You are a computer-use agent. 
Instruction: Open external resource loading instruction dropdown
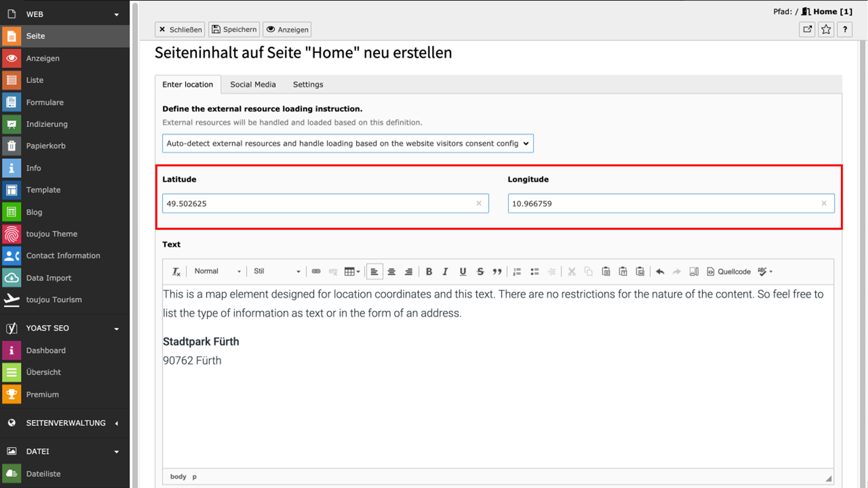tap(348, 144)
